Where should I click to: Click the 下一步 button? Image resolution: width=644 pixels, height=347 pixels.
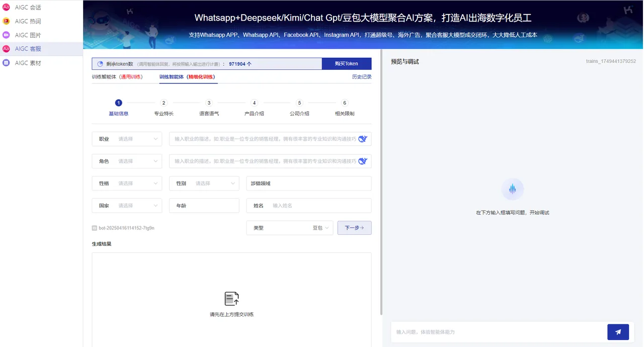point(354,228)
